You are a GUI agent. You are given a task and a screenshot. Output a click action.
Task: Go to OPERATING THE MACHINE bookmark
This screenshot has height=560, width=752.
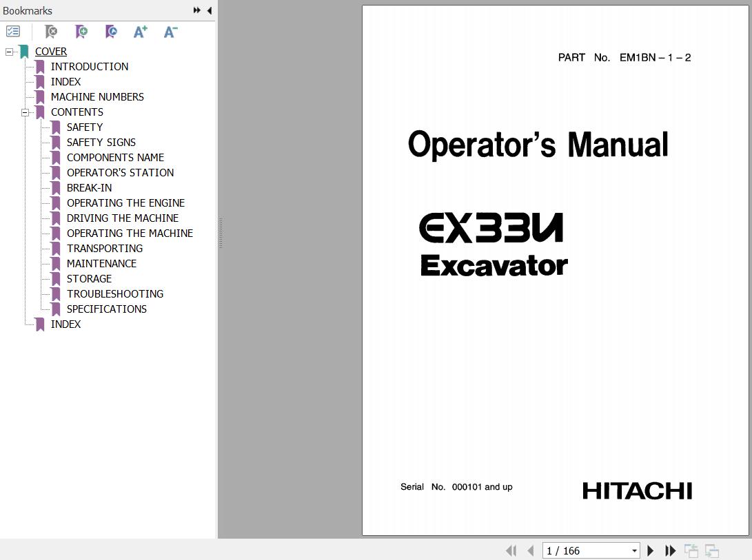coord(130,233)
